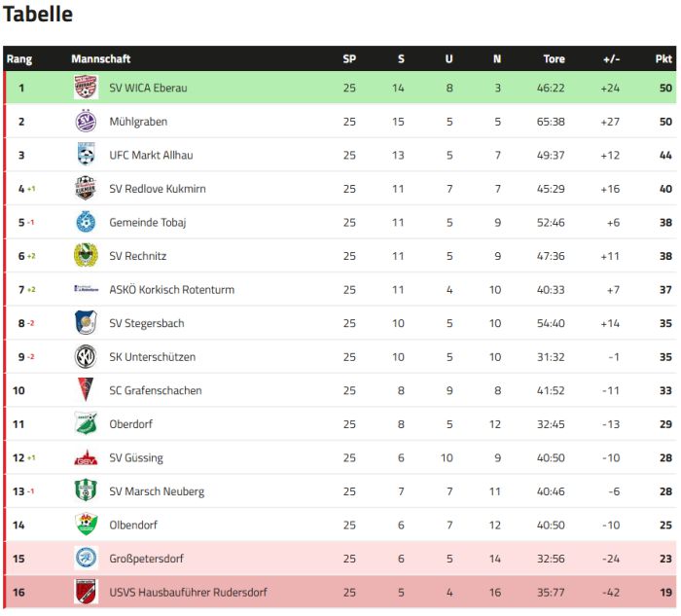Open the ASKÖ Korkisch Rotenturm team page
The height and width of the screenshot is (616, 681).
tap(171, 290)
